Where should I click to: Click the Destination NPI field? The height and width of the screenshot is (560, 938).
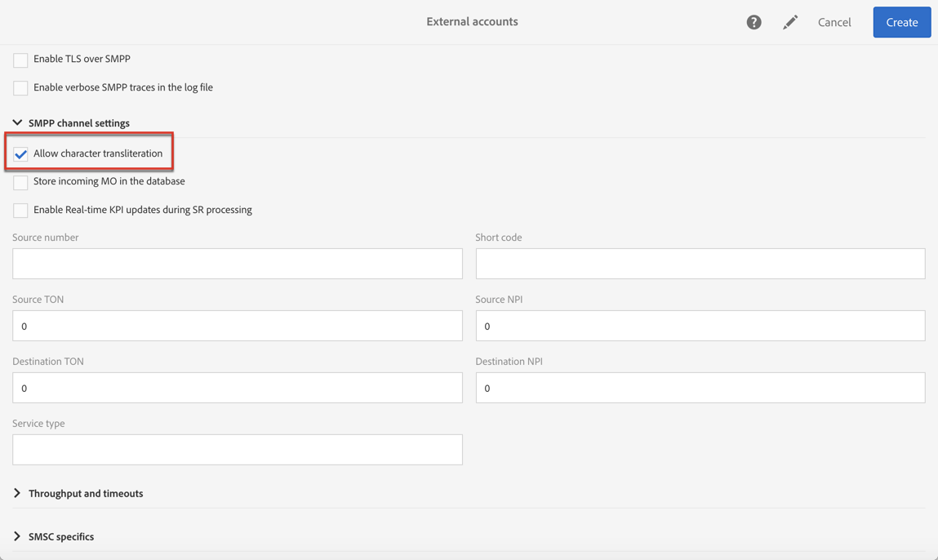[700, 388]
